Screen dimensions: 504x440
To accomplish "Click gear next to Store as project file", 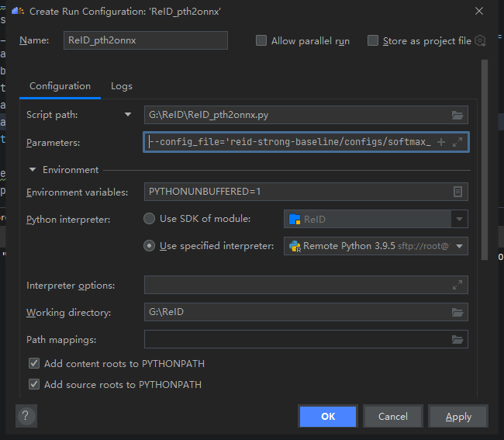I will [x=480, y=40].
